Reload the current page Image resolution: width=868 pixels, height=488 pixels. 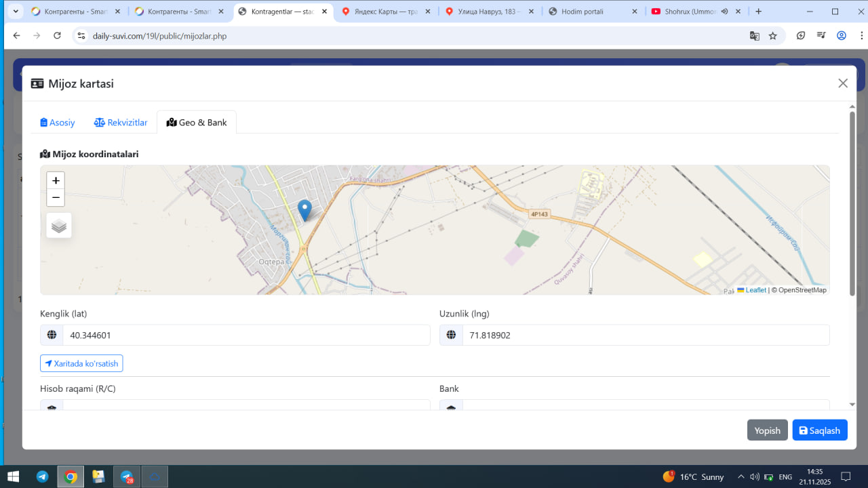(x=57, y=36)
